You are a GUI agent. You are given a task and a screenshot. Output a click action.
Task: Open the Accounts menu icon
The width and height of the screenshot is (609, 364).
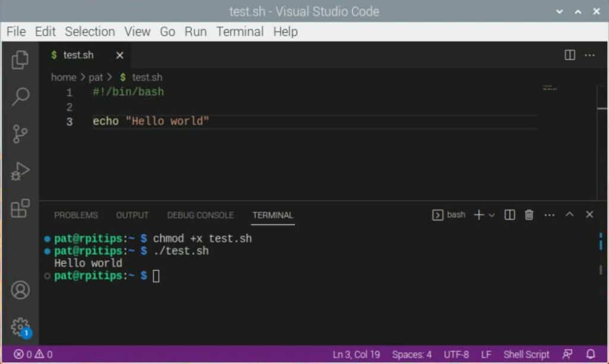point(20,290)
